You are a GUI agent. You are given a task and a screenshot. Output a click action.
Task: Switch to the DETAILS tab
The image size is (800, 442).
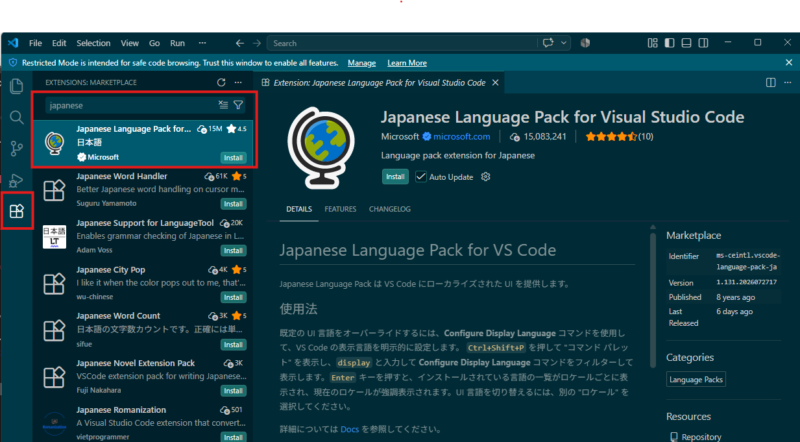coord(299,209)
